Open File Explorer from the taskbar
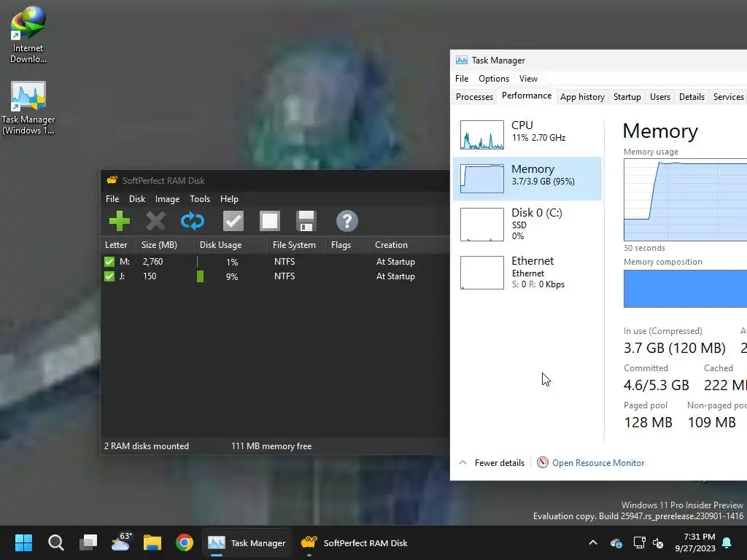The image size is (747, 560). click(152, 542)
